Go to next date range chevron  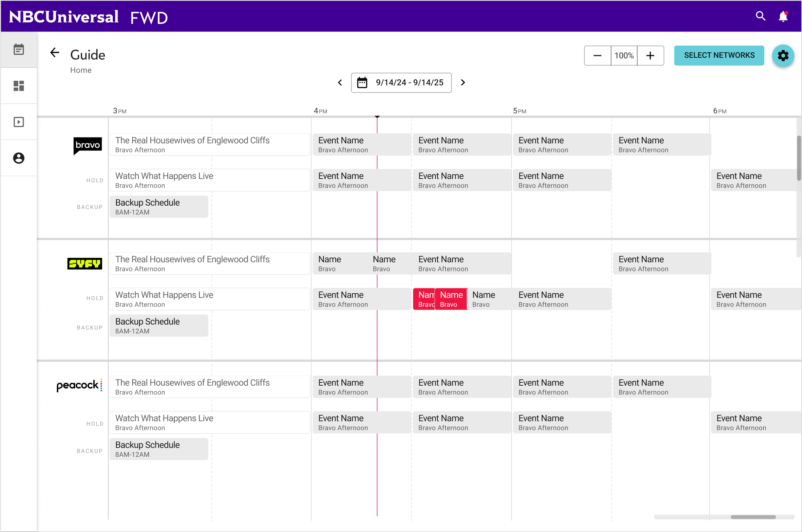tap(463, 83)
